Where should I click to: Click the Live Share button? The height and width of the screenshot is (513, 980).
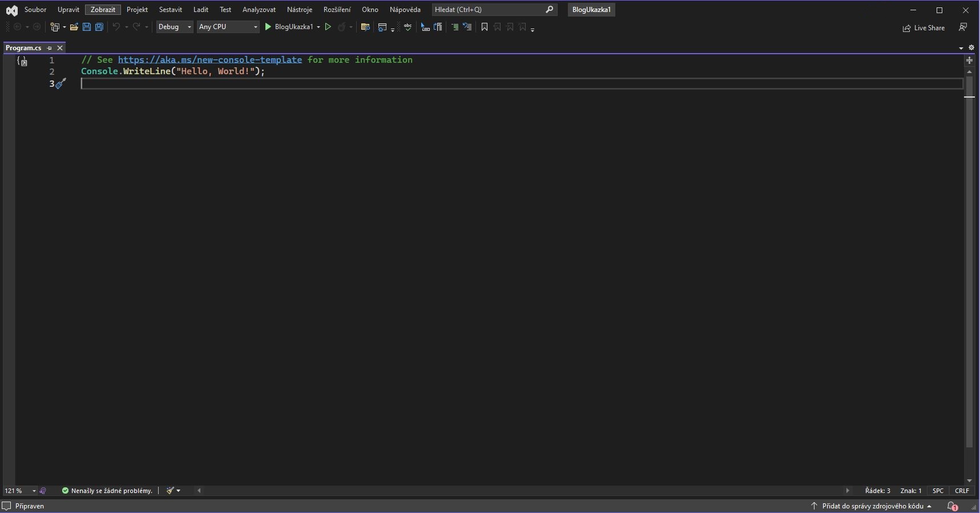pyautogui.click(x=923, y=28)
